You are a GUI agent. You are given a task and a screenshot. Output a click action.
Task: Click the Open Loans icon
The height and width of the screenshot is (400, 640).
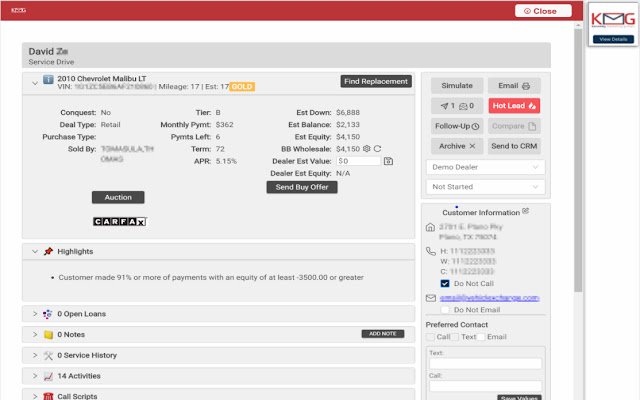47,314
